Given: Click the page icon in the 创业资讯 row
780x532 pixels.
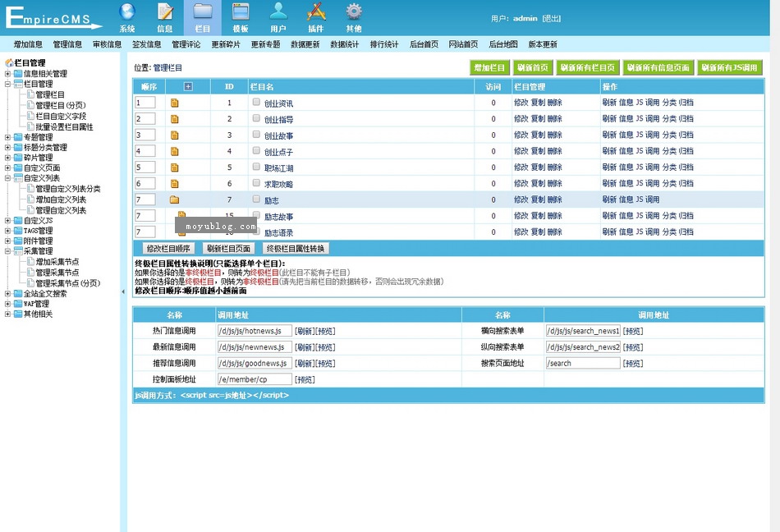Looking at the screenshot, I should (174, 103).
